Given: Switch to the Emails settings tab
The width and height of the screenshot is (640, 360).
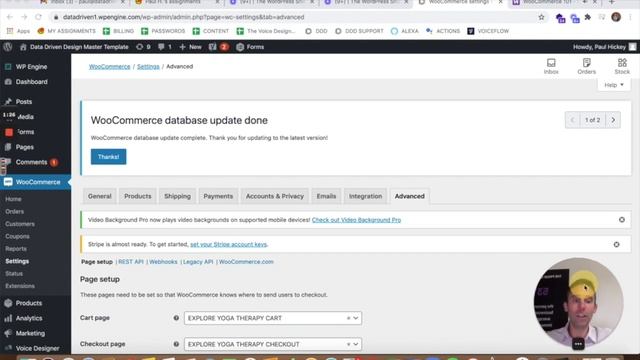Looking at the screenshot, I should click(x=326, y=196).
